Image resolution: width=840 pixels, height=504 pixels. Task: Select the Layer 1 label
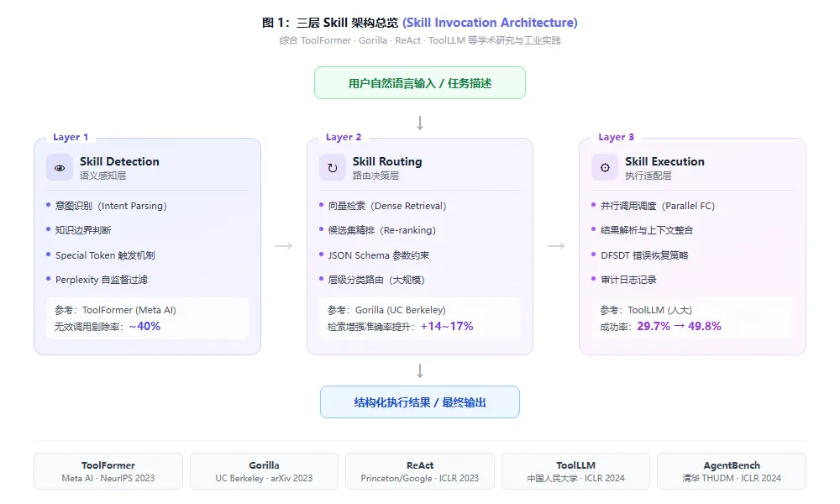pos(71,137)
